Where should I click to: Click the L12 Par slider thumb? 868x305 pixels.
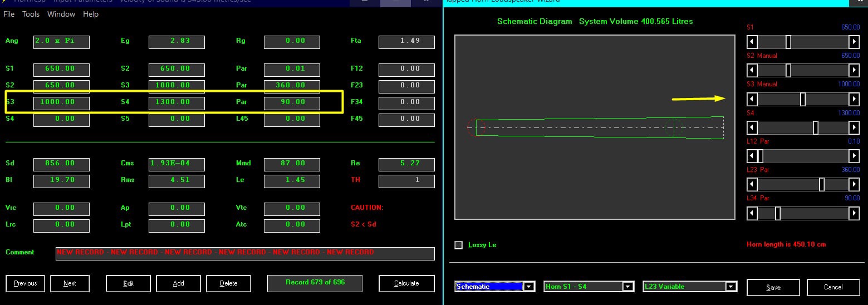[760, 156]
